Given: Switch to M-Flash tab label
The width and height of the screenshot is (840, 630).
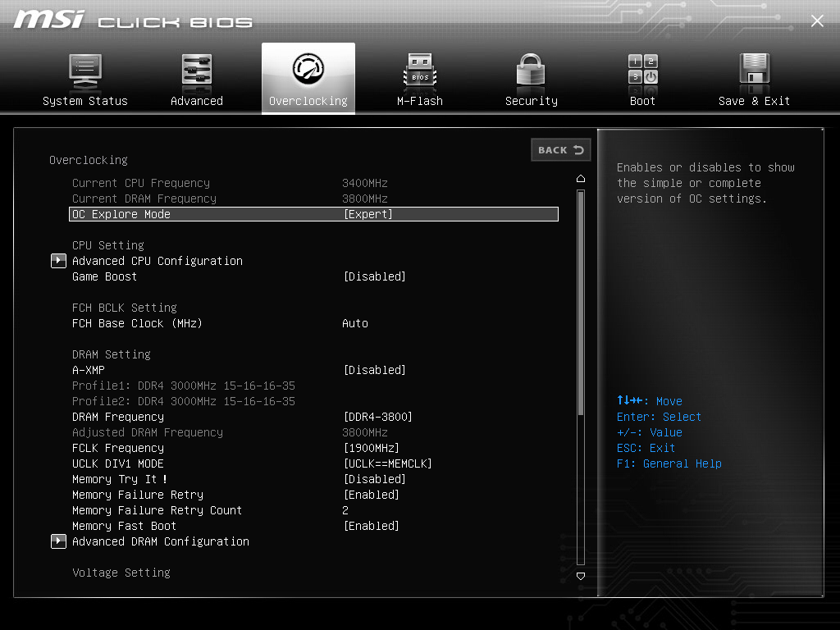Looking at the screenshot, I should pyautogui.click(x=420, y=101).
